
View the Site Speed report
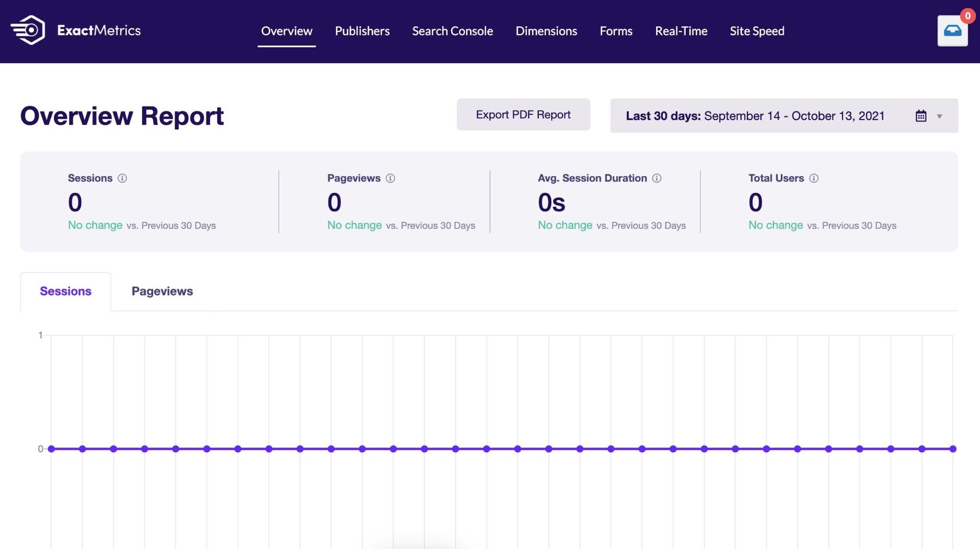[757, 31]
